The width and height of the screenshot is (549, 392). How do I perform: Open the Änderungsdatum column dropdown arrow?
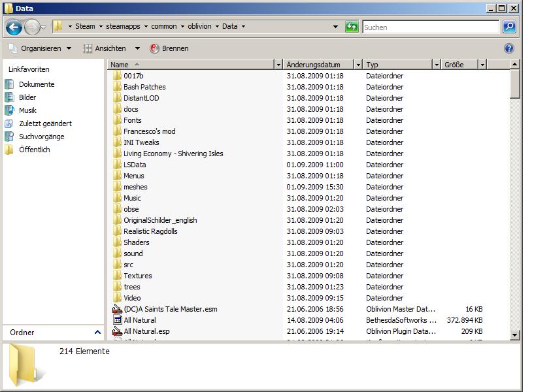pos(358,65)
